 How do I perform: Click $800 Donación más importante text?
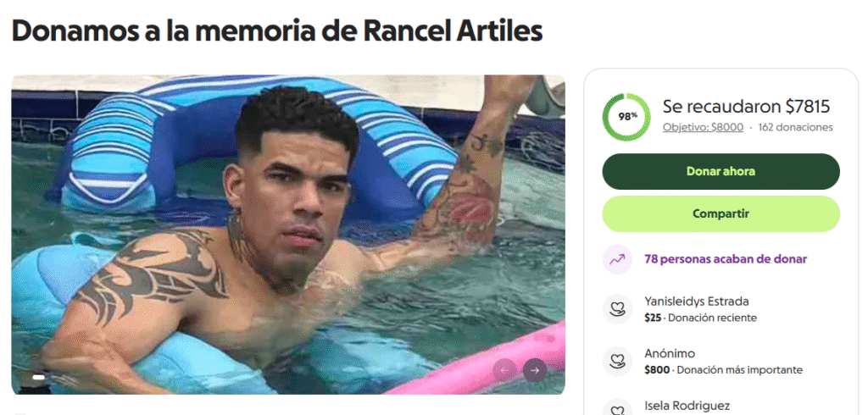click(723, 369)
